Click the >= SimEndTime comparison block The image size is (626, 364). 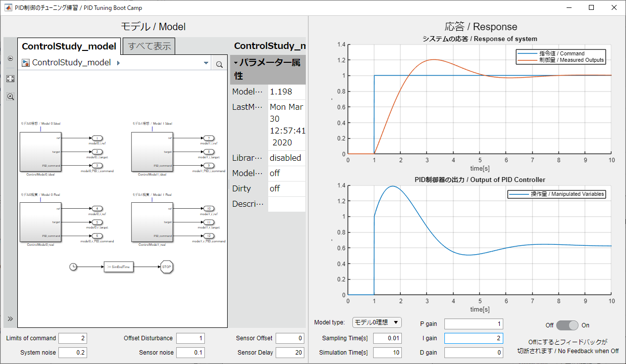[x=119, y=267]
